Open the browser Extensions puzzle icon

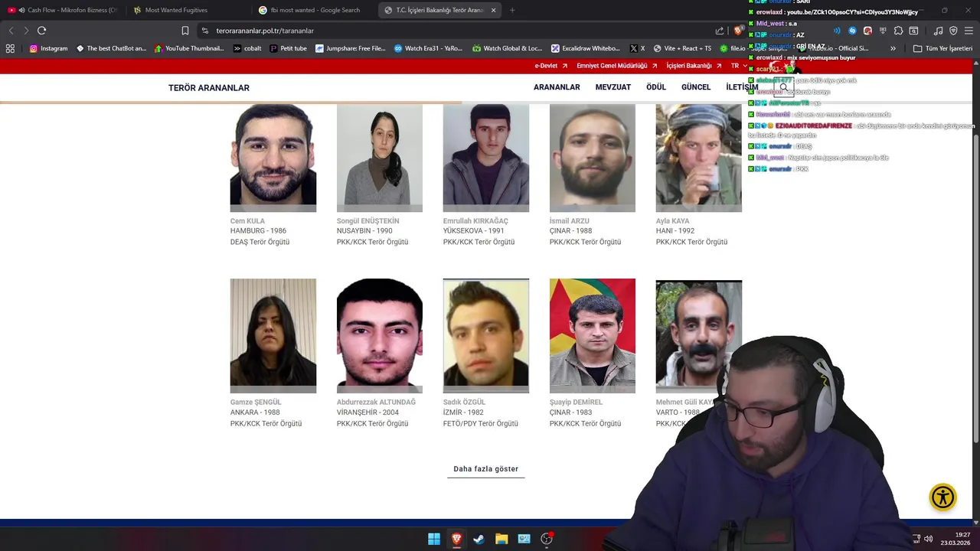[x=899, y=31]
